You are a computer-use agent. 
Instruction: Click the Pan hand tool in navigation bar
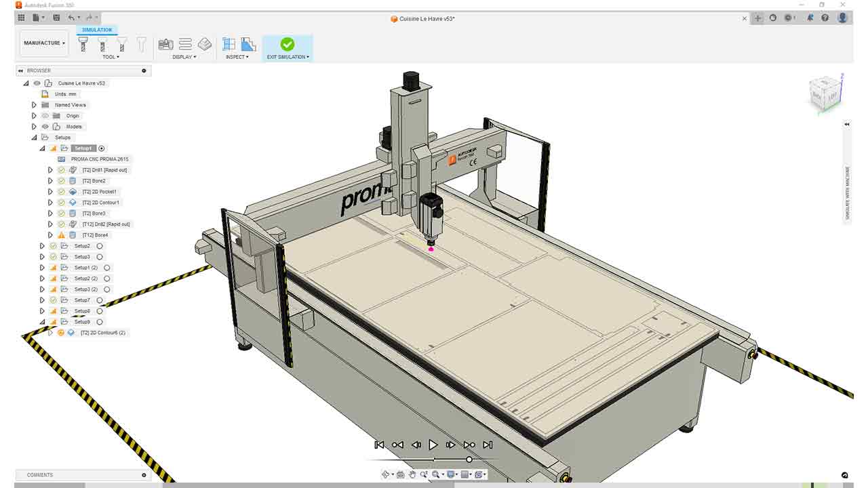tap(412, 474)
